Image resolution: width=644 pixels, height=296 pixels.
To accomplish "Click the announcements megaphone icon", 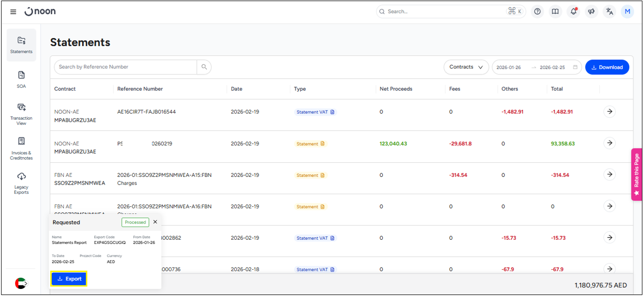I will click(591, 12).
